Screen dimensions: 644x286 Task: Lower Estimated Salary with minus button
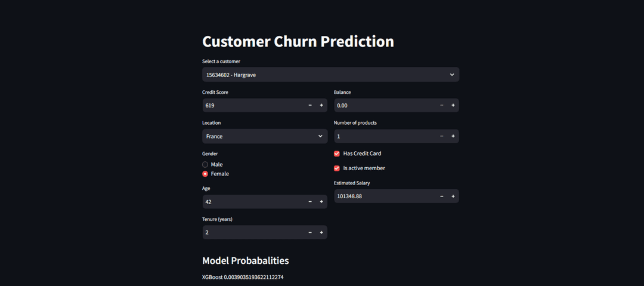[442, 196]
